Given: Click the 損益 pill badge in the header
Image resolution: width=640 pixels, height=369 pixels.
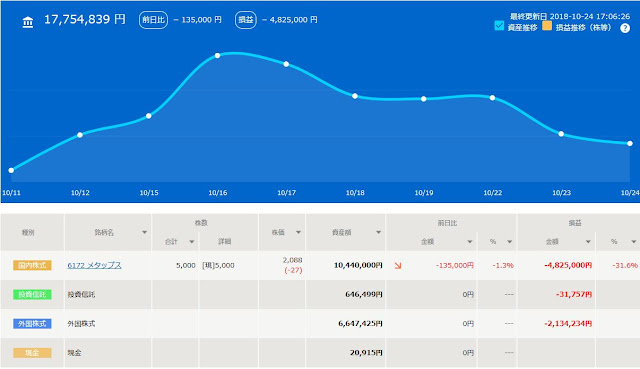Looking at the screenshot, I should coord(246,20).
